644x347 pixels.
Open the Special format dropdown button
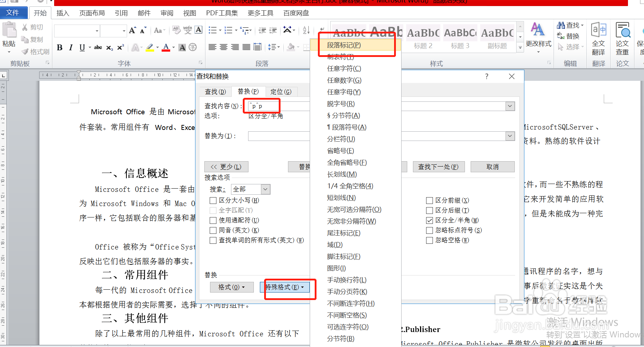tap(285, 287)
